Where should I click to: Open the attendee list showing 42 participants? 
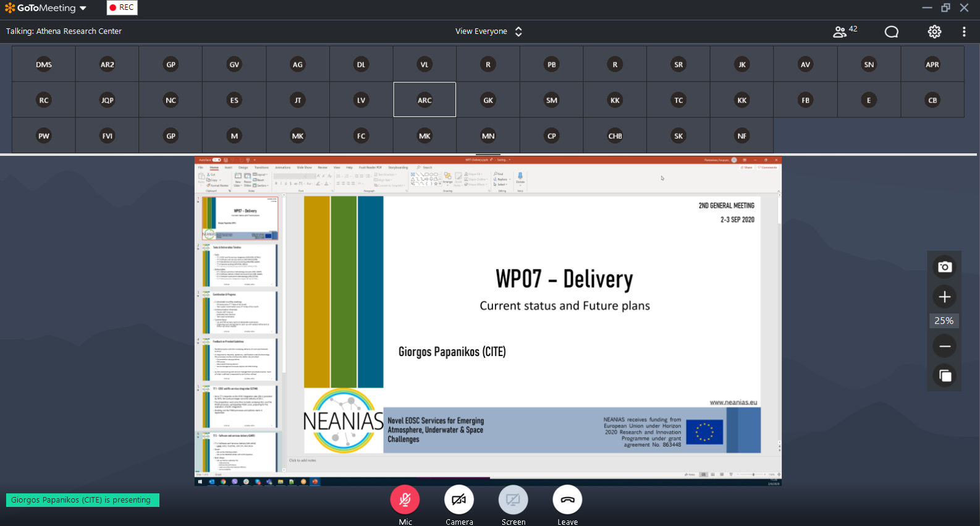[845, 32]
